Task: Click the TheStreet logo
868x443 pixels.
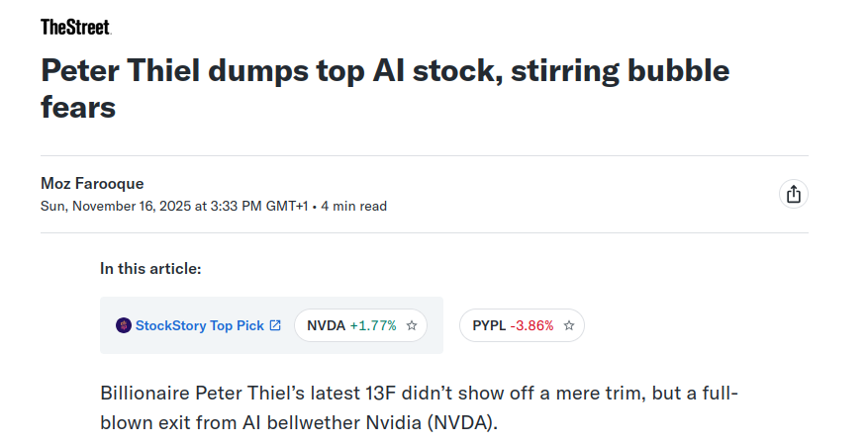Action: point(75,27)
